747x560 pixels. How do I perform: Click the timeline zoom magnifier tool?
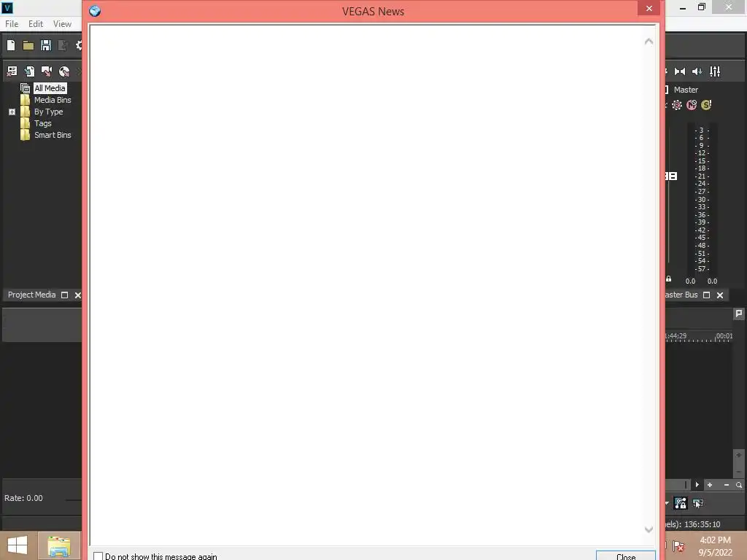point(739,485)
